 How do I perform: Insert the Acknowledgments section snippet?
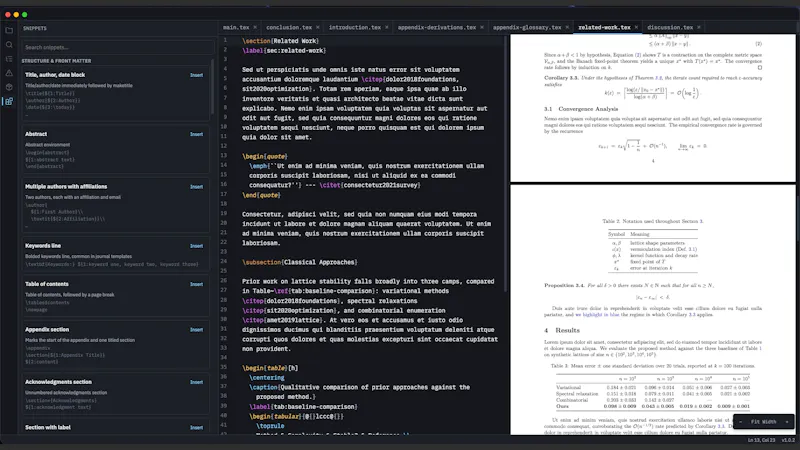(196, 382)
